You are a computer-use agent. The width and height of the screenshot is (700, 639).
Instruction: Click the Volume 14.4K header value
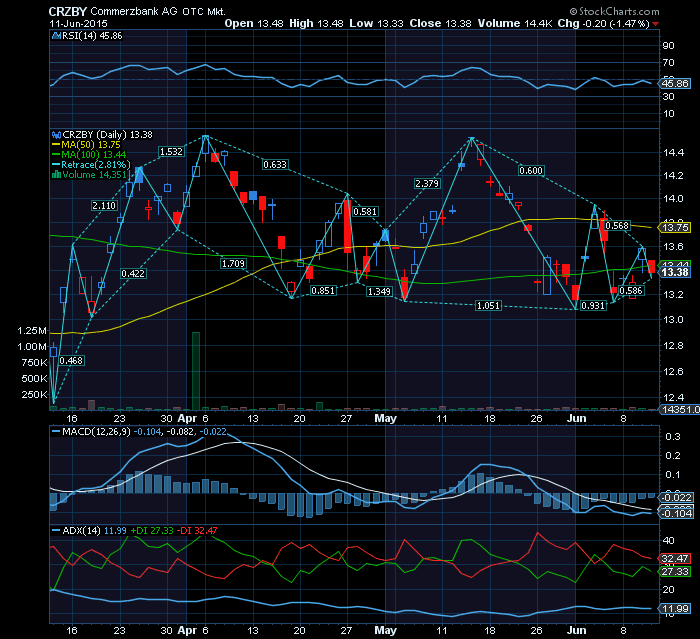(515, 24)
